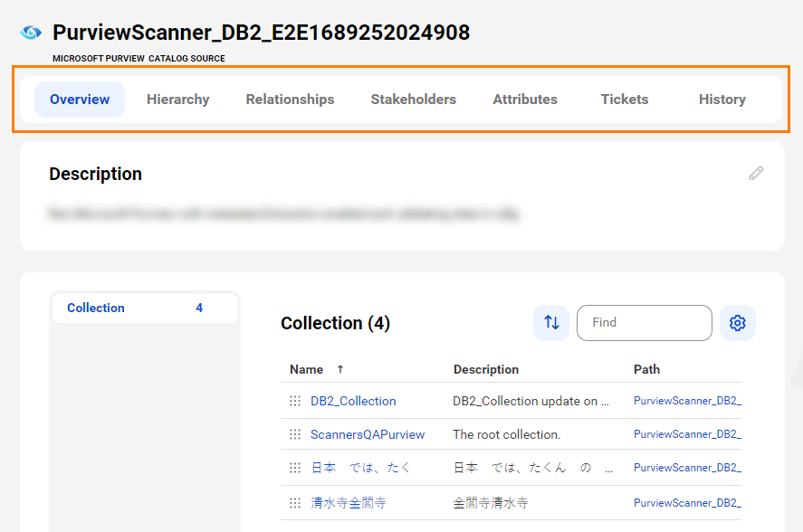Edit the Description with the pencil icon
The width and height of the screenshot is (803, 532).
[756, 173]
